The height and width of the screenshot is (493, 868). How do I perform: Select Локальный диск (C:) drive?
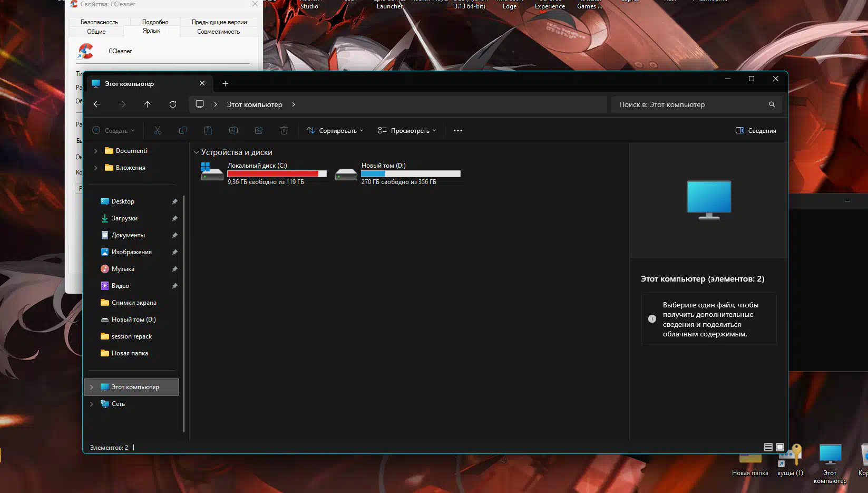point(264,173)
